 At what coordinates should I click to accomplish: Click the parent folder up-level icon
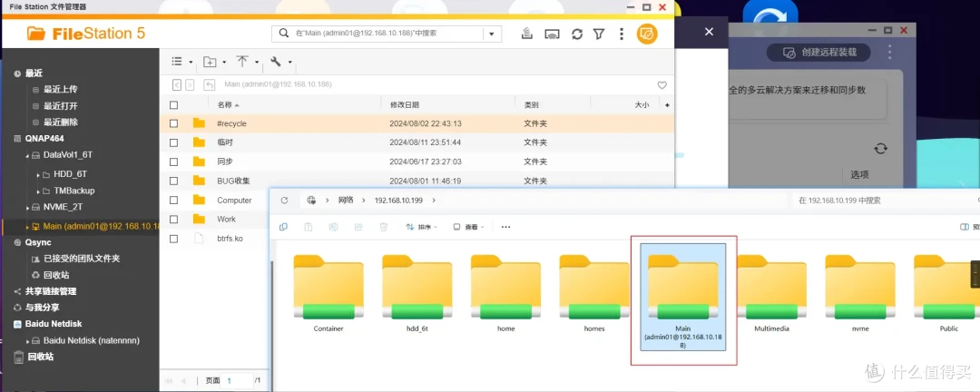(x=210, y=84)
